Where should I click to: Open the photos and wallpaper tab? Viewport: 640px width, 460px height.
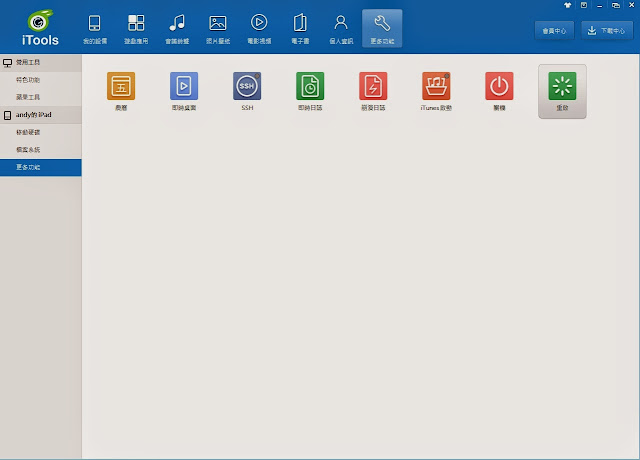(x=218, y=29)
